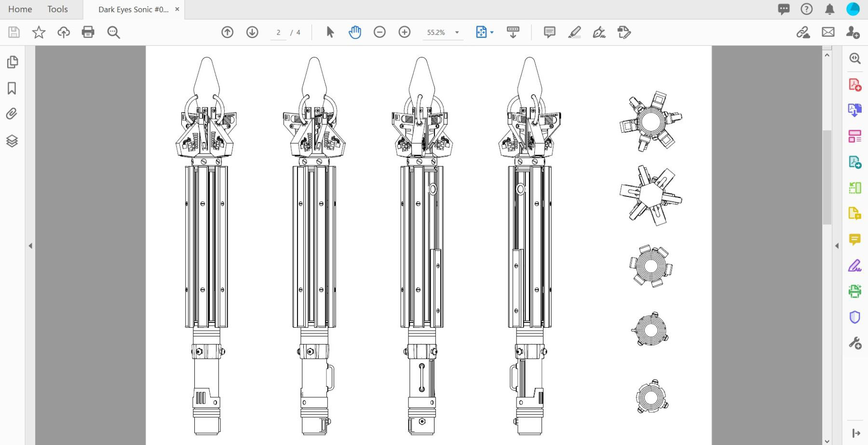This screenshot has height=445, width=868.
Task: Open the Home tab
Action: tap(20, 9)
